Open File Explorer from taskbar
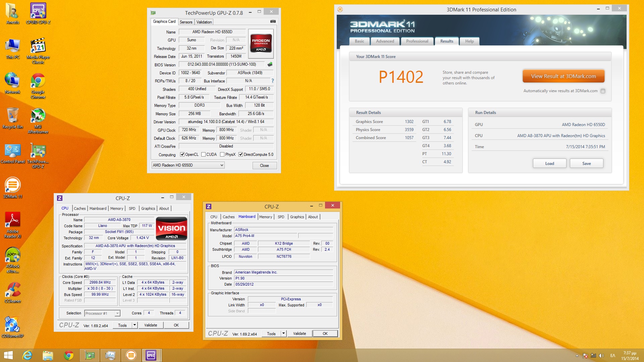The width and height of the screenshot is (644, 362). (48, 355)
